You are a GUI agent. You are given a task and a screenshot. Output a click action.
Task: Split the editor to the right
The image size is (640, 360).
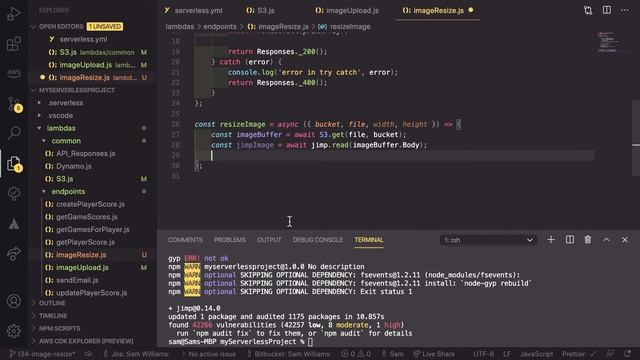tap(607, 10)
